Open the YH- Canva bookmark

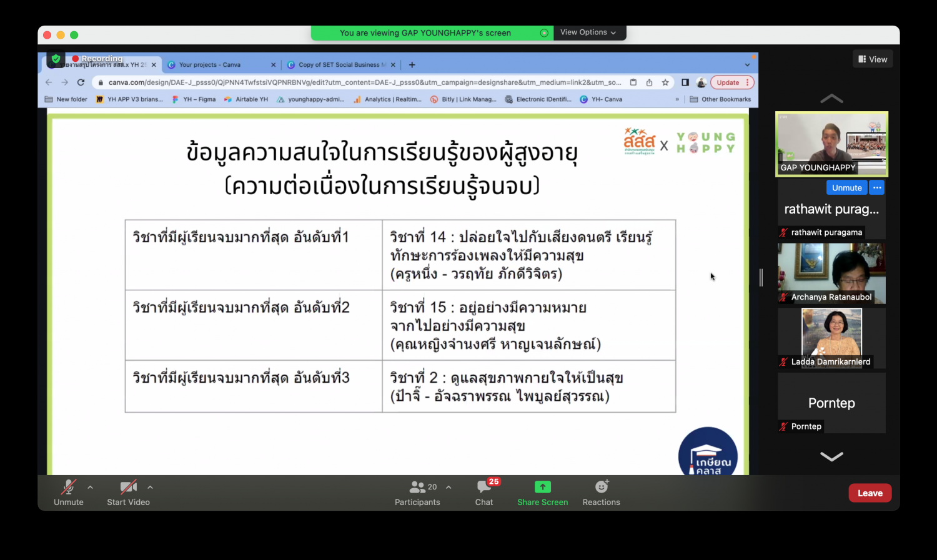coord(601,99)
